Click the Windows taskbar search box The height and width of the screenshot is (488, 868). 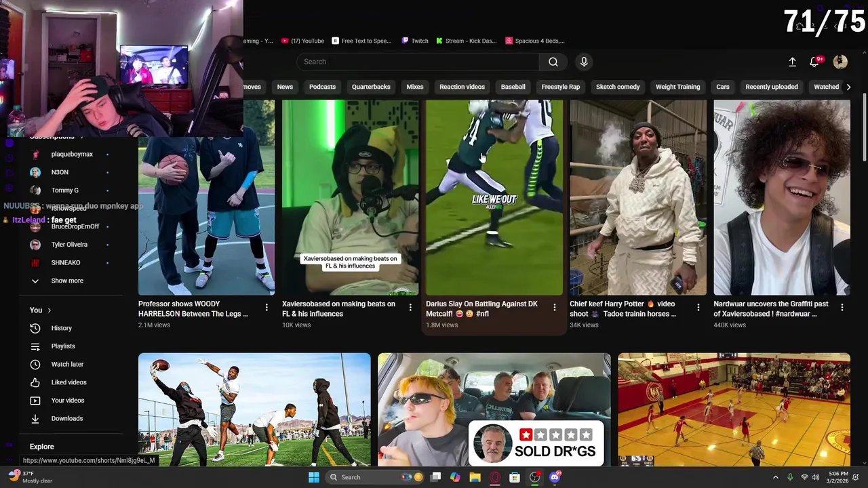pos(376,477)
